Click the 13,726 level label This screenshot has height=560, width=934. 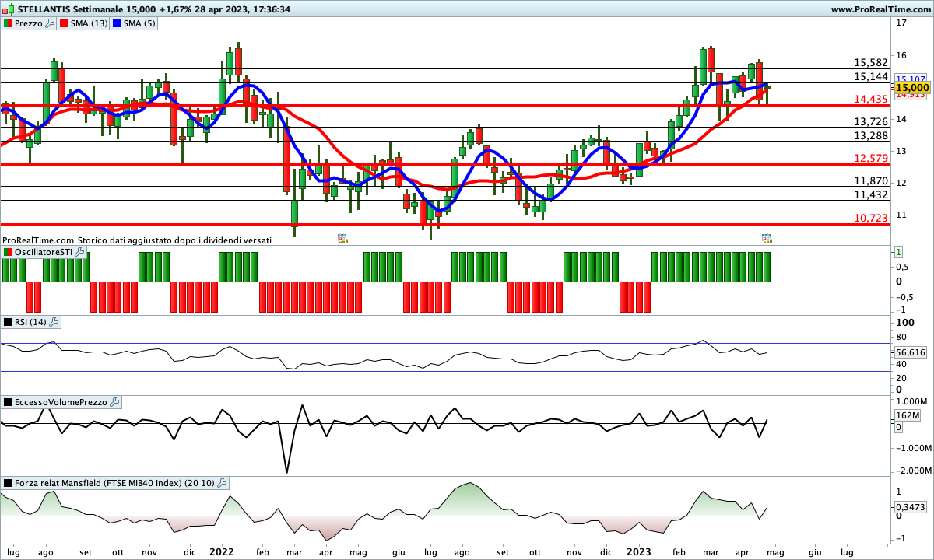tap(871, 121)
